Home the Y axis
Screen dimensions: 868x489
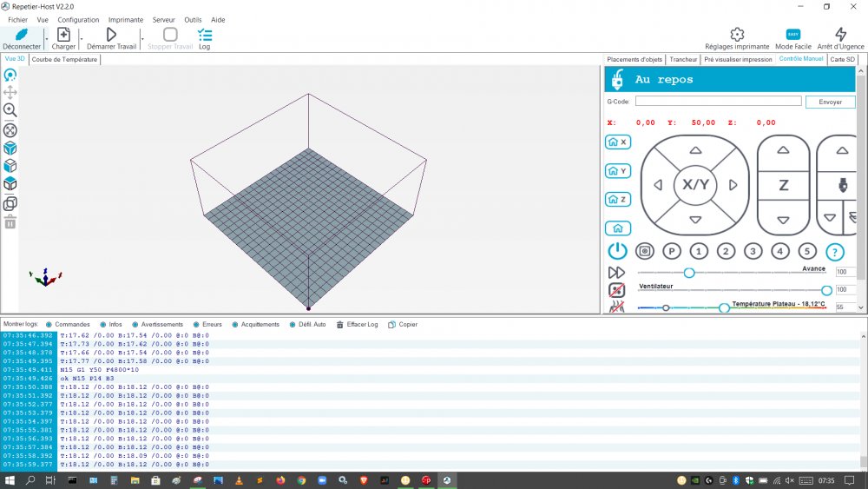(618, 171)
